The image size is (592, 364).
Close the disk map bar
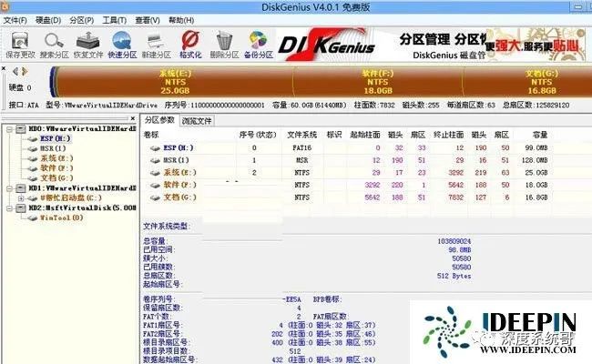pos(4,68)
